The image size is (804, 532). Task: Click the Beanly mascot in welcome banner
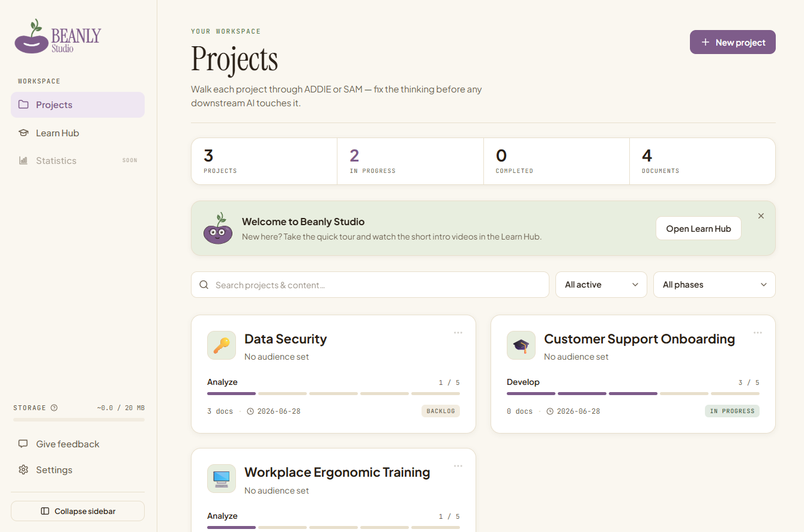click(217, 228)
